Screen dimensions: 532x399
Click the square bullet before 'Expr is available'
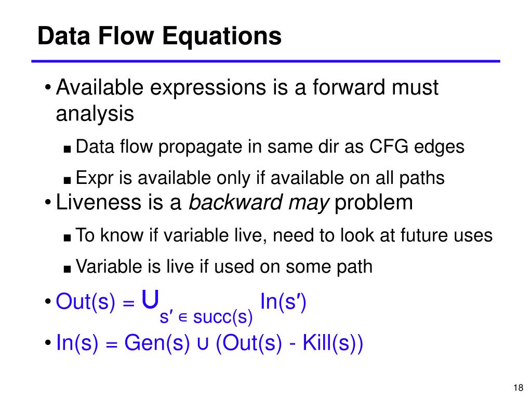67,180
